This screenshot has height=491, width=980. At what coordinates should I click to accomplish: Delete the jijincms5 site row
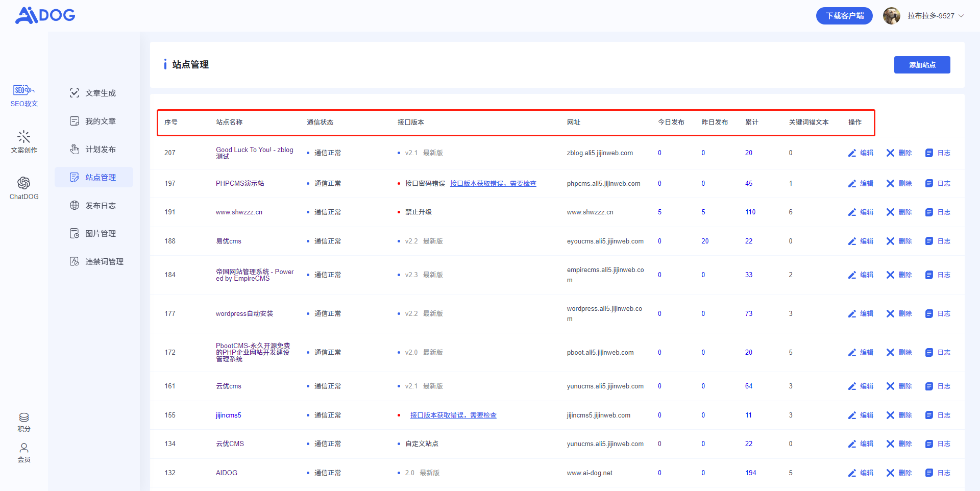[x=899, y=415]
